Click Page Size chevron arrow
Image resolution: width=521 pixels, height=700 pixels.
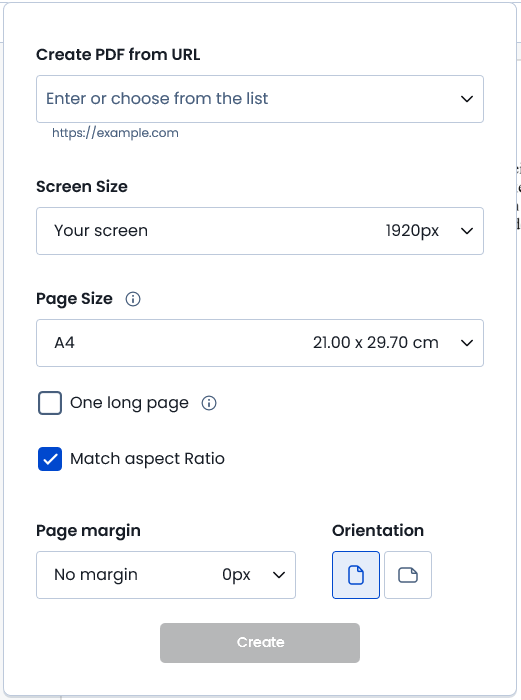[x=467, y=343]
